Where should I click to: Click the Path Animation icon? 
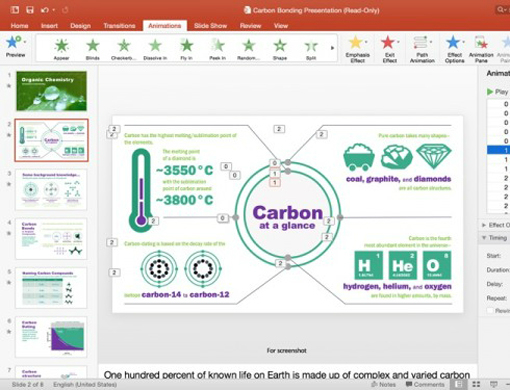[420, 43]
